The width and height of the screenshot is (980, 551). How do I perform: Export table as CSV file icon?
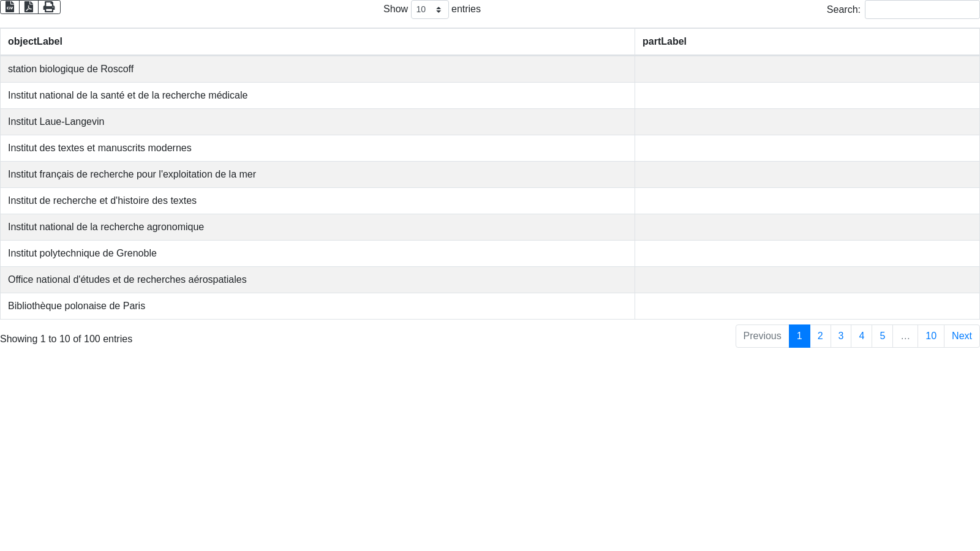point(10,7)
